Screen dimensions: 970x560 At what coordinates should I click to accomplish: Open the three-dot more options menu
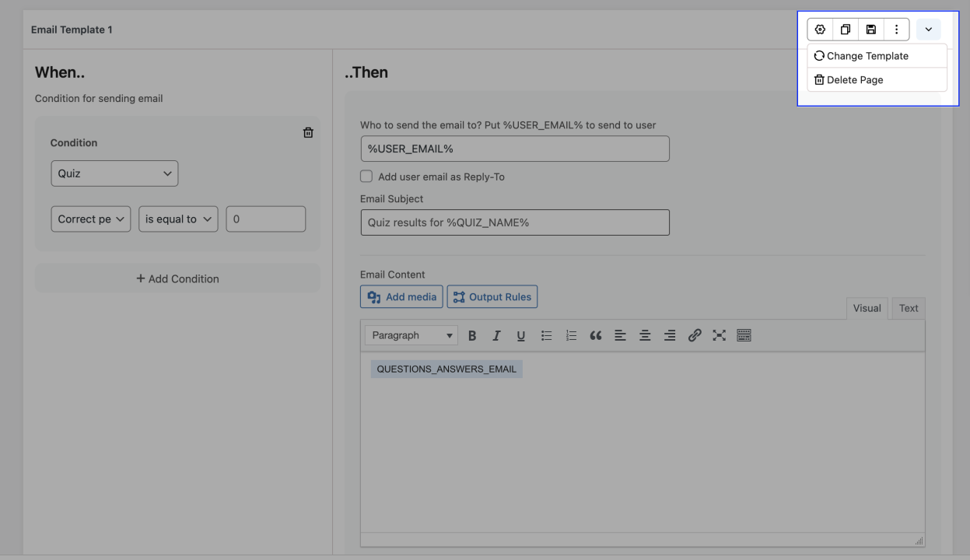pyautogui.click(x=896, y=29)
